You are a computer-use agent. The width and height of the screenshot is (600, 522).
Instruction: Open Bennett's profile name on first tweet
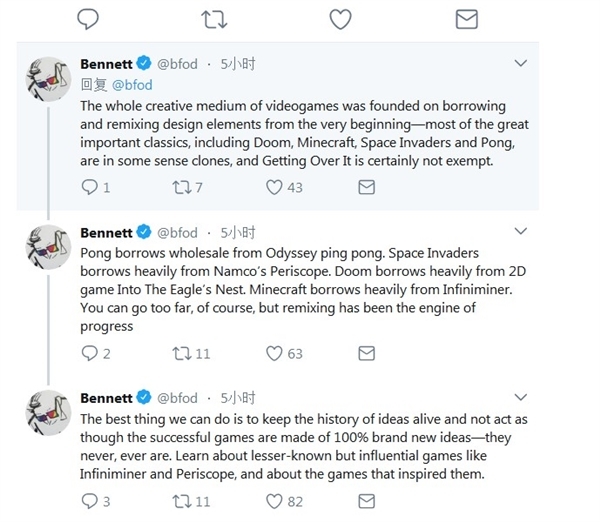click(106, 65)
